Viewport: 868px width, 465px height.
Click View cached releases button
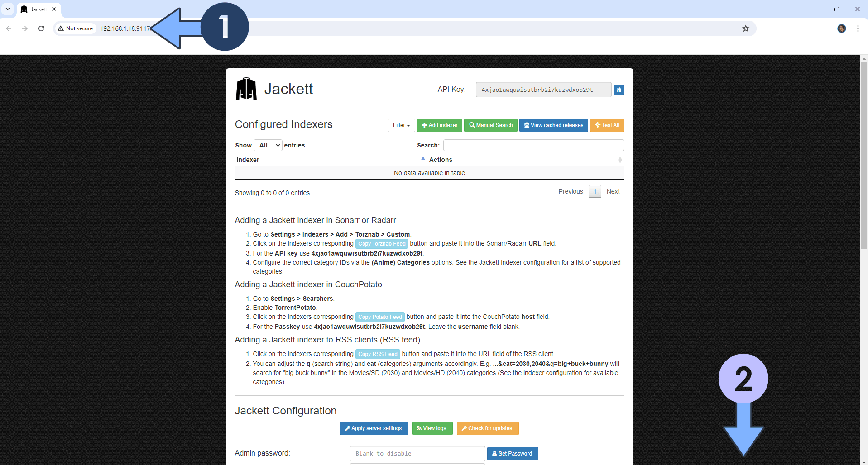point(553,125)
